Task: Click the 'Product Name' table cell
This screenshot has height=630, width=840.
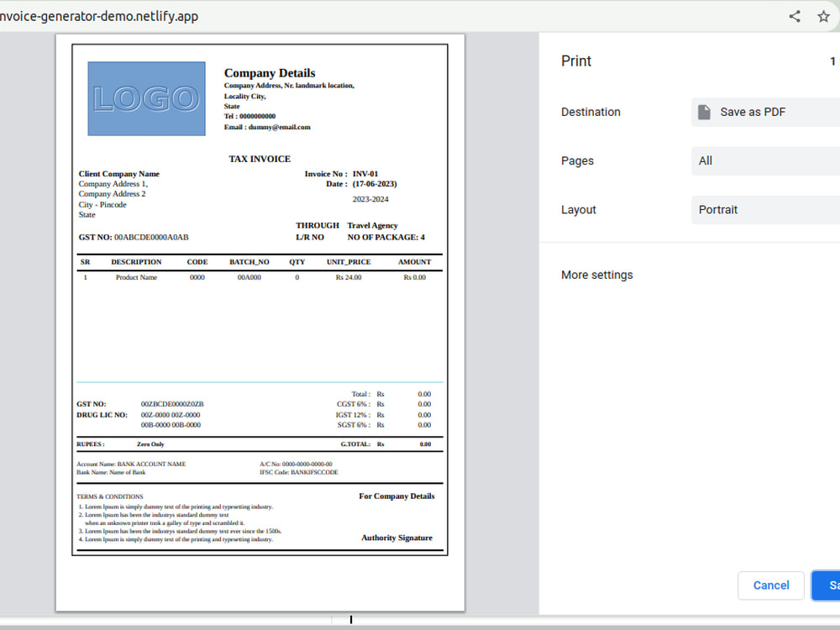Action: point(136,277)
